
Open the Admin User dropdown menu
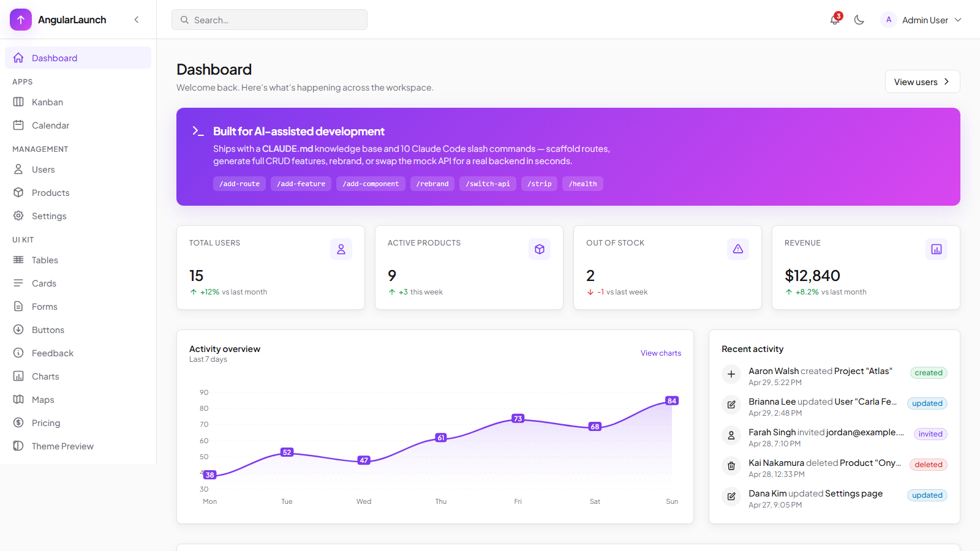point(921,20)
